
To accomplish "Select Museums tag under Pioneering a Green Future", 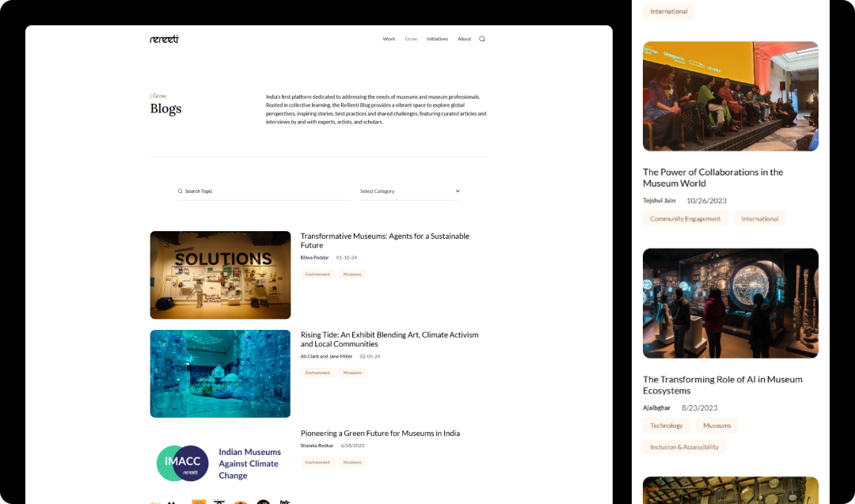I will click(x=352, y=462).
